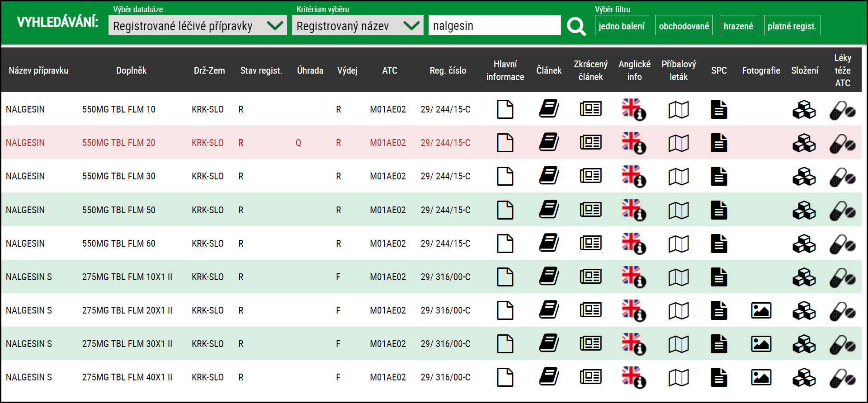Image resolution: width=868 pixels, height=403 pixels.
Task: Click the search field containing 'nalgesin'
Action: click(495, 25)
